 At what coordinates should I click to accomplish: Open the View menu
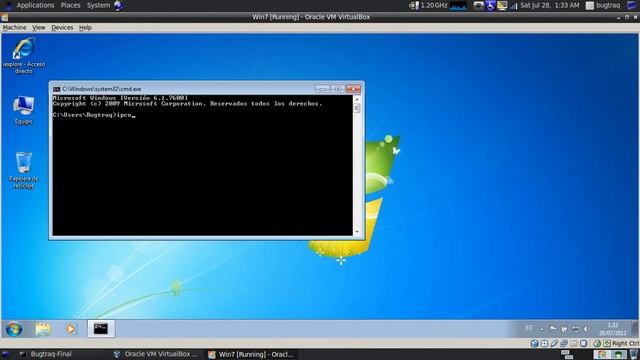click(x=39, y=28)
